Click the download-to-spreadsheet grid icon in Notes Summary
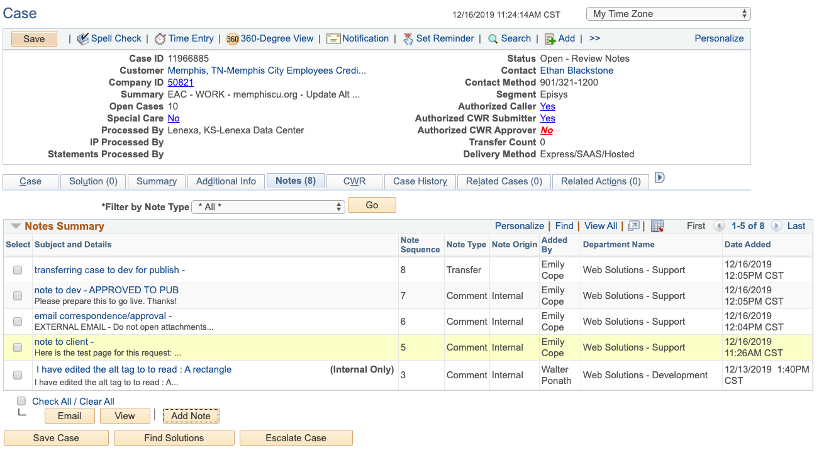Viewport: 820px width, 452px height. [657, 226]
